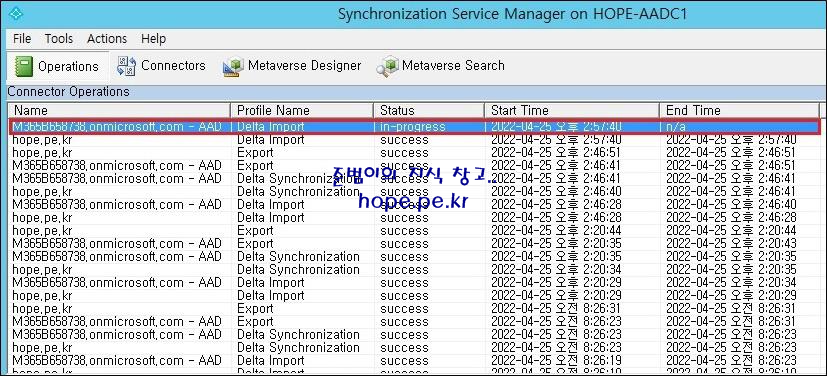Select hope.pe.kr Delta Synchronization row started 오전 8:26:23
Image resolution: width=827 pixels, height=376 pixels.
414,348
